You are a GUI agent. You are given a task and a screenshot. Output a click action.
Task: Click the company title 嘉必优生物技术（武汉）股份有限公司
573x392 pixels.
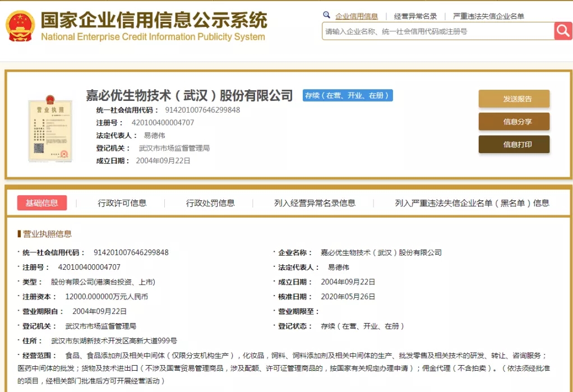(190, 95)
